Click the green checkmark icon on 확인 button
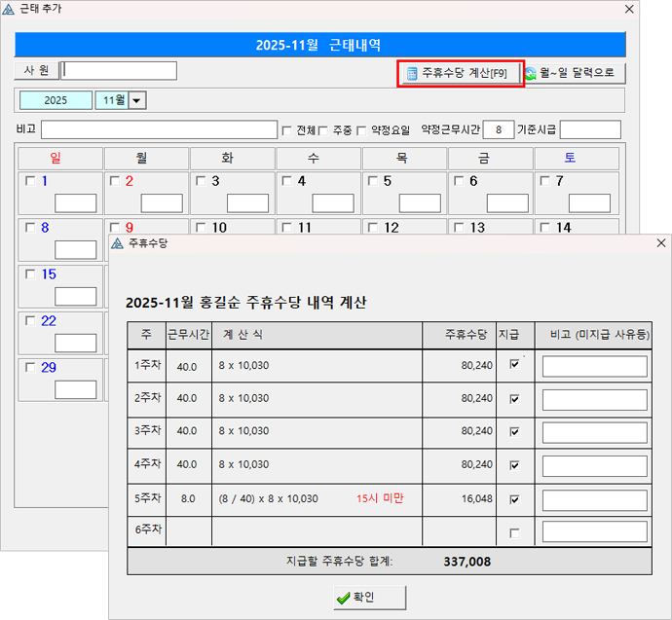The height and width of the screenshot is (620, 672). pyautogui.click(x=343, y=598)
